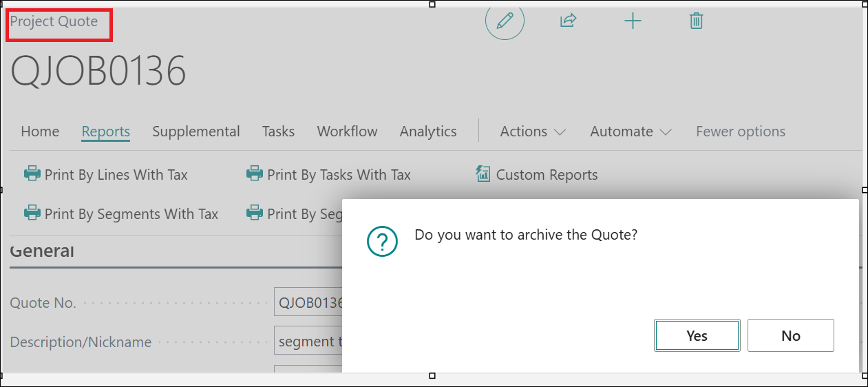Click the Custom Reports icon
Image resolution: width=868 pixels, height=387 pixels.
tap(483, 174)
